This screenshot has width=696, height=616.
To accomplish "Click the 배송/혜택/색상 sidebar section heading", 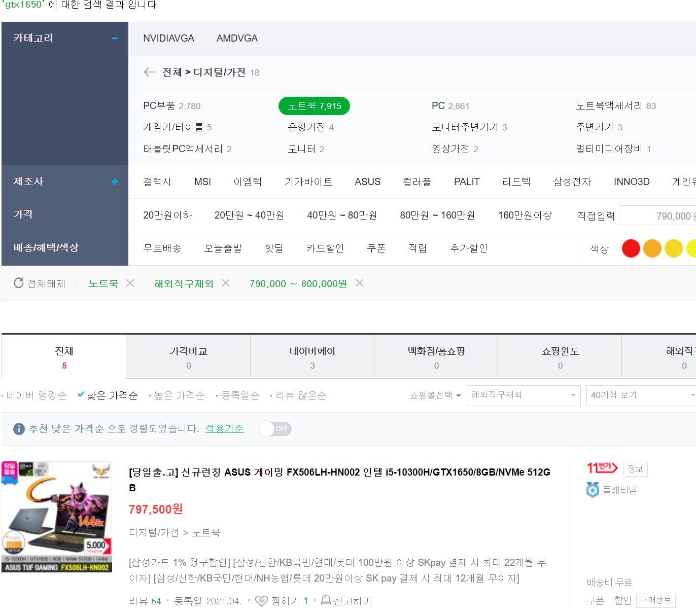I will point(46,248).
